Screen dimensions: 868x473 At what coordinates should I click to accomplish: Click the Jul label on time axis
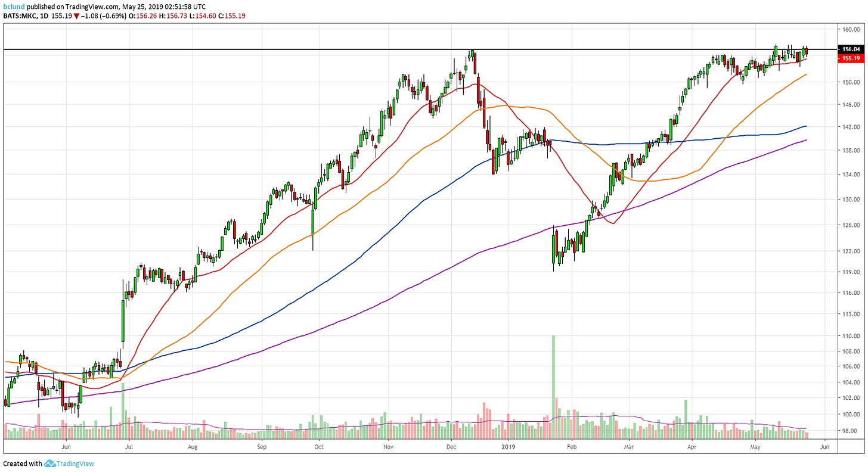tap(129, 446)
